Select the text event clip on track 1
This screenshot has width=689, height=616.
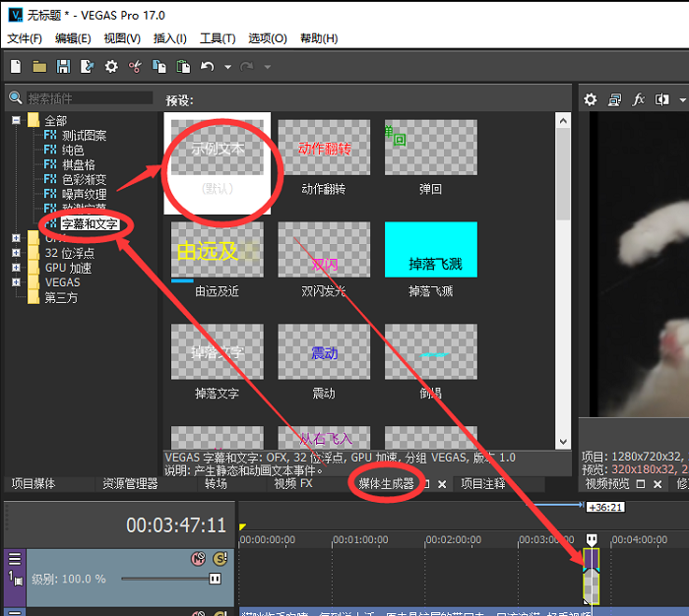[x=591, y=577]
